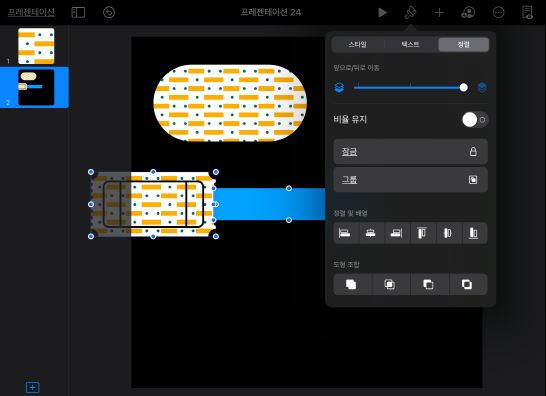Add a new slide
This screenshot has height=396, width=546.
pyautogui.click(x=33, y=387)
